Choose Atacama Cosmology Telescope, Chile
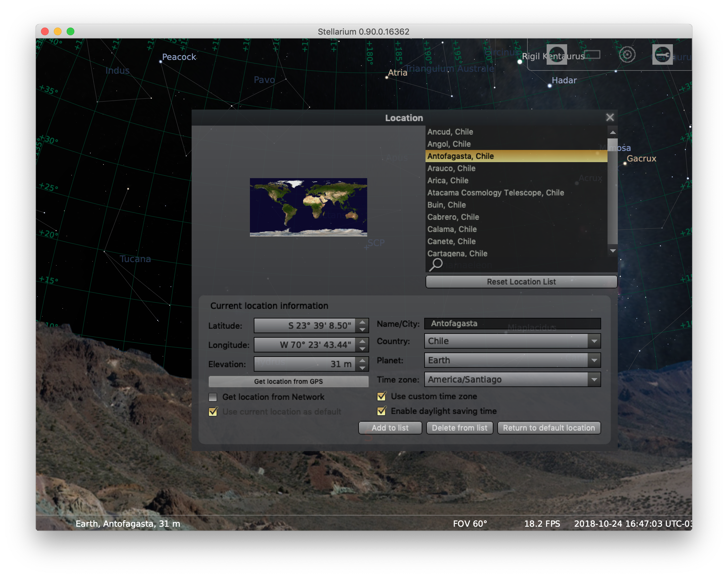728x578 pixels. (x=516, y=193)
